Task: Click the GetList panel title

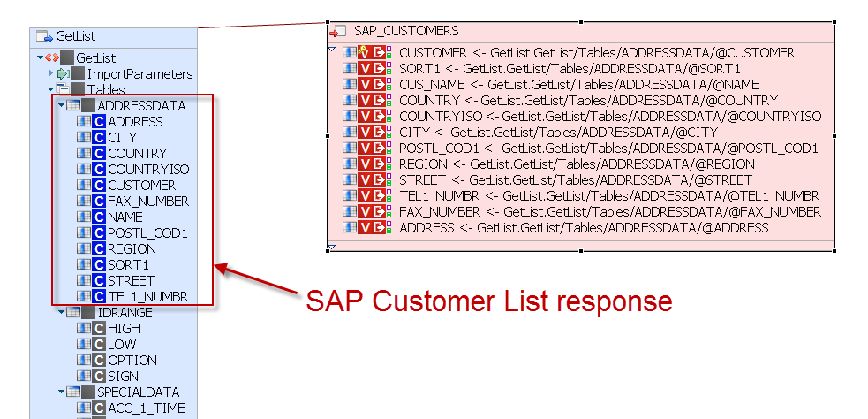Action: (76, 36)
